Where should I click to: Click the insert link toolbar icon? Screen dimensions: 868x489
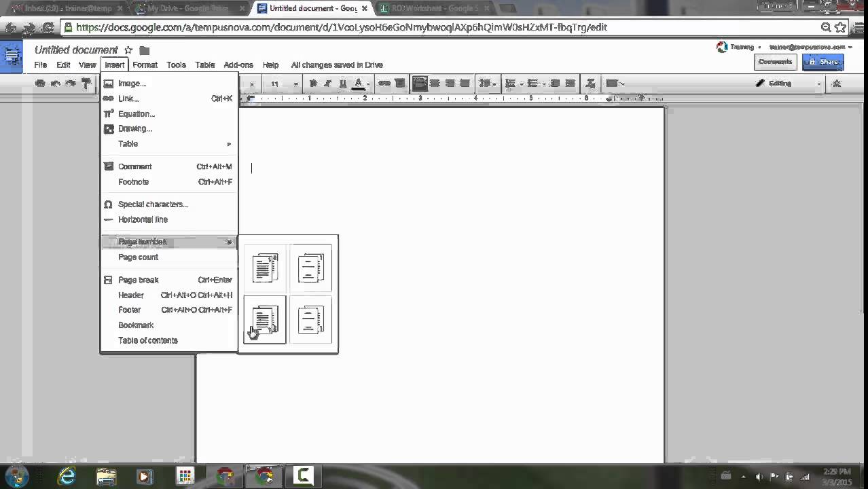[384, 84]
